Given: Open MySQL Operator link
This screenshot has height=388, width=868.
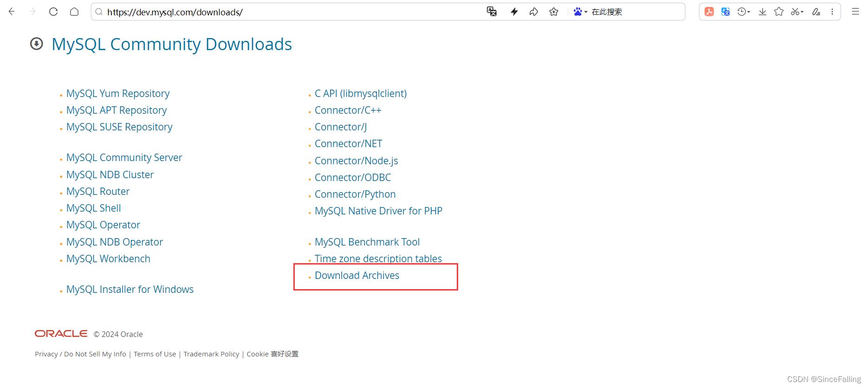Looking at the screenshot, I should click(x=103, y=225).
